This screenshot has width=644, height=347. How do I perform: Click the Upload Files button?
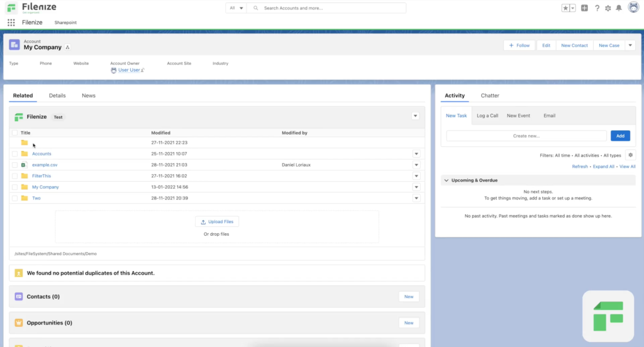(x=217, y=222)
